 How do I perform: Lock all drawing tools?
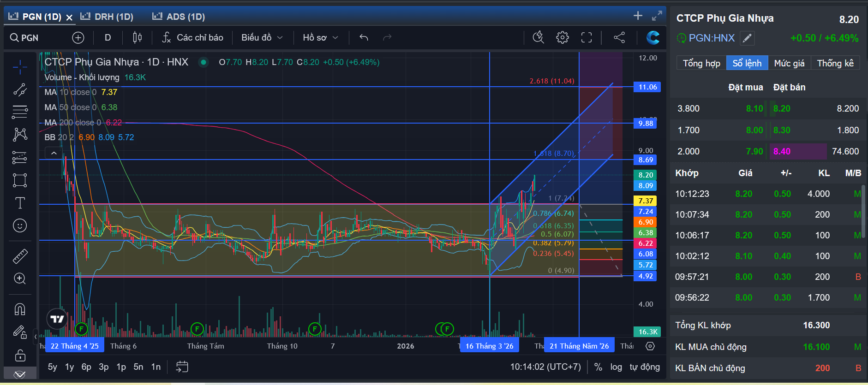(20, 355)
